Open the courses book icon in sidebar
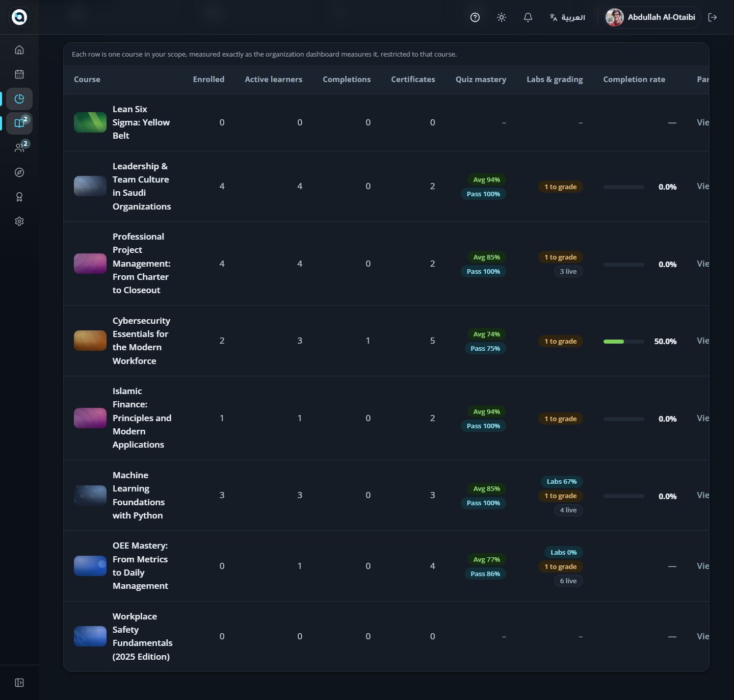Screen dimensions: 734x700 (x=19, y=123)
